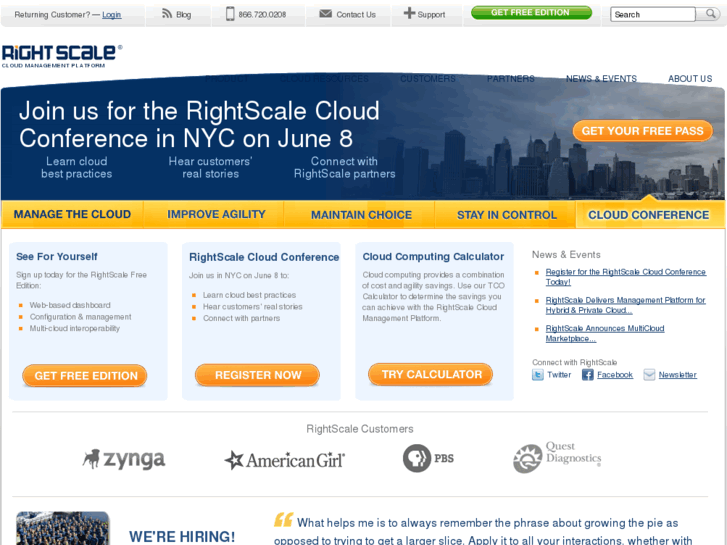Click the orange quotation mark icon
The width and height of the screenshot is (727, 545).
coord(283,519)
